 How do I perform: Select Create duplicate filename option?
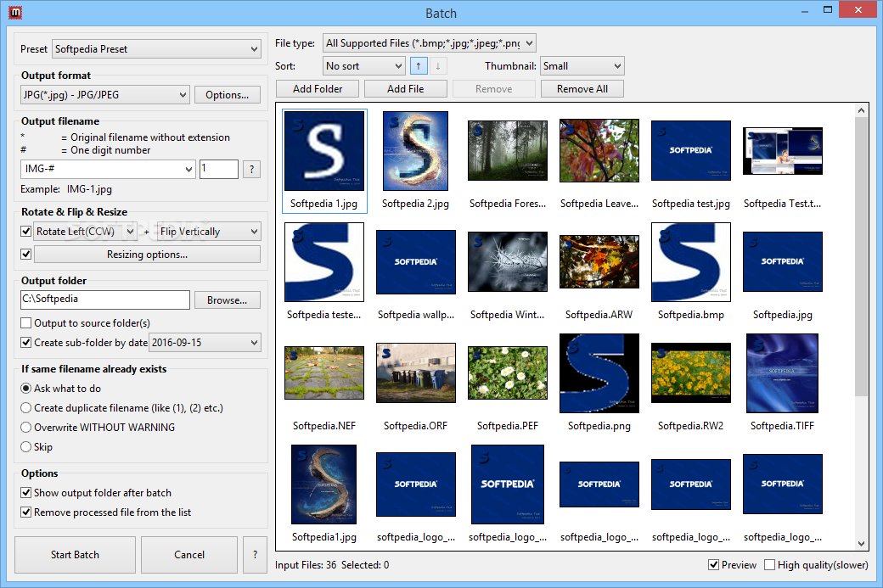tap(26, 408)
